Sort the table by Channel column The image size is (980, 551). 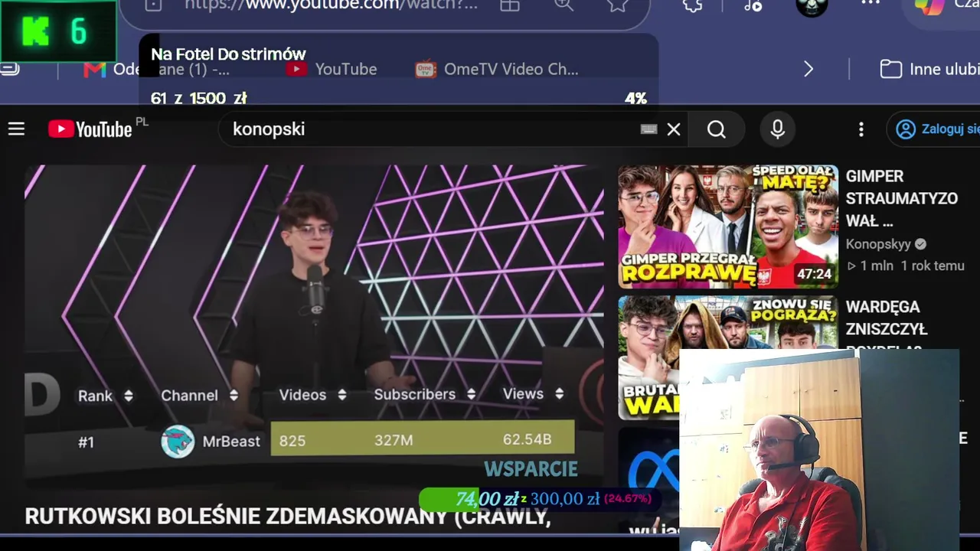tap(200, 396)
